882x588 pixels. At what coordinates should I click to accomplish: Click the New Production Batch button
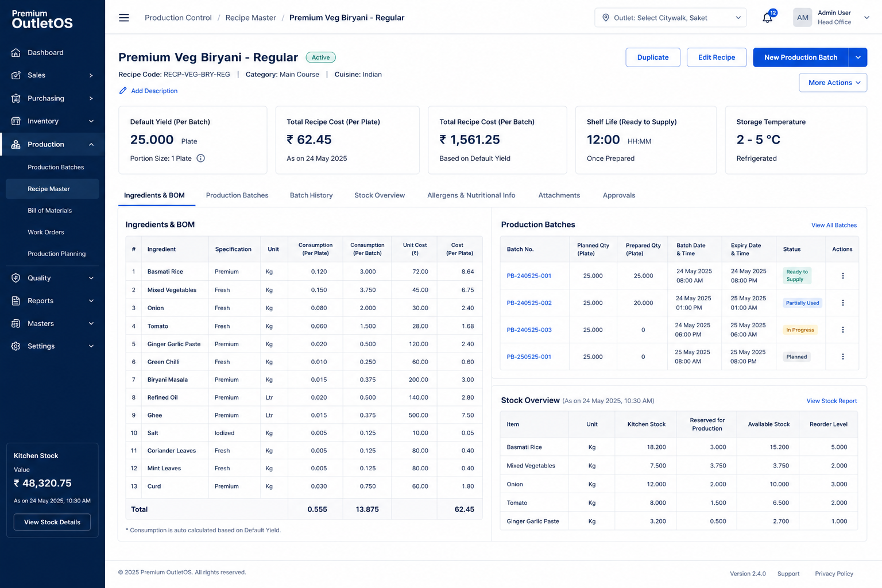[x=801, y=57]
